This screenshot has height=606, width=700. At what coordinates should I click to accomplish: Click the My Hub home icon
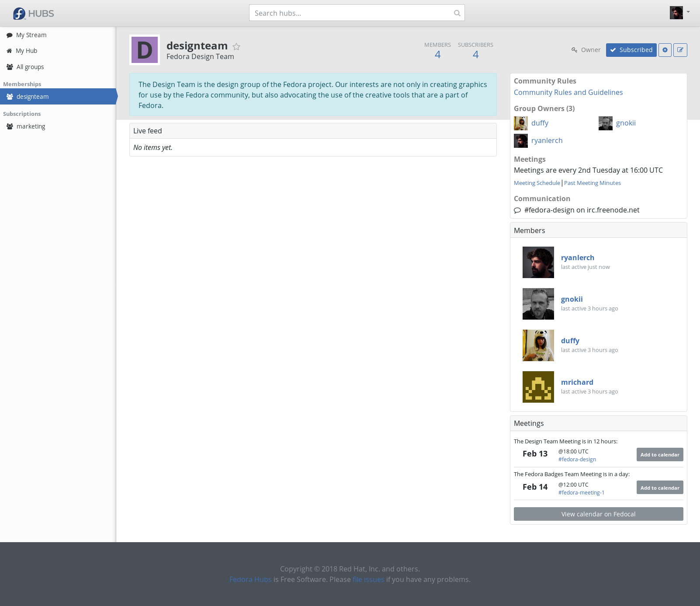pos(9,51)
